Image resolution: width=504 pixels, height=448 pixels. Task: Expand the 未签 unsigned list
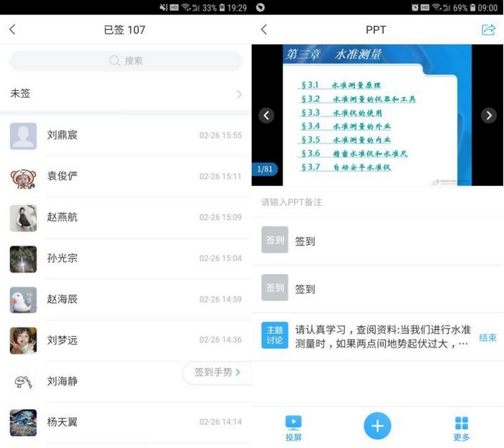[125, 94]
